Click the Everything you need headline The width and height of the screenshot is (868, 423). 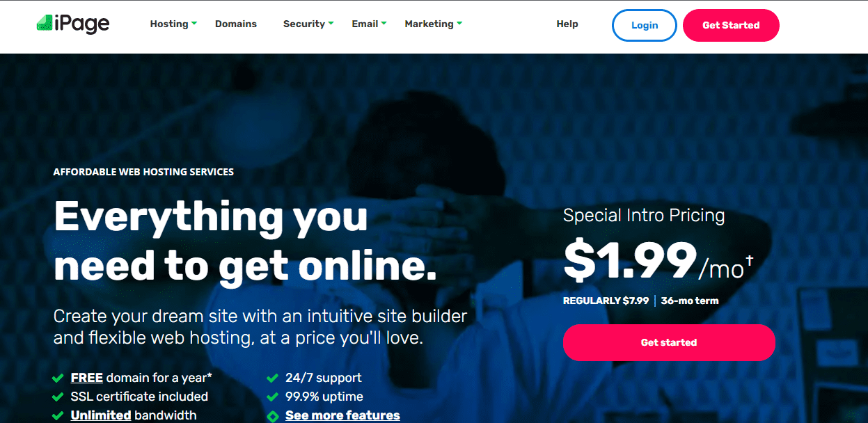pyautogui.click(x=245, y=241)
